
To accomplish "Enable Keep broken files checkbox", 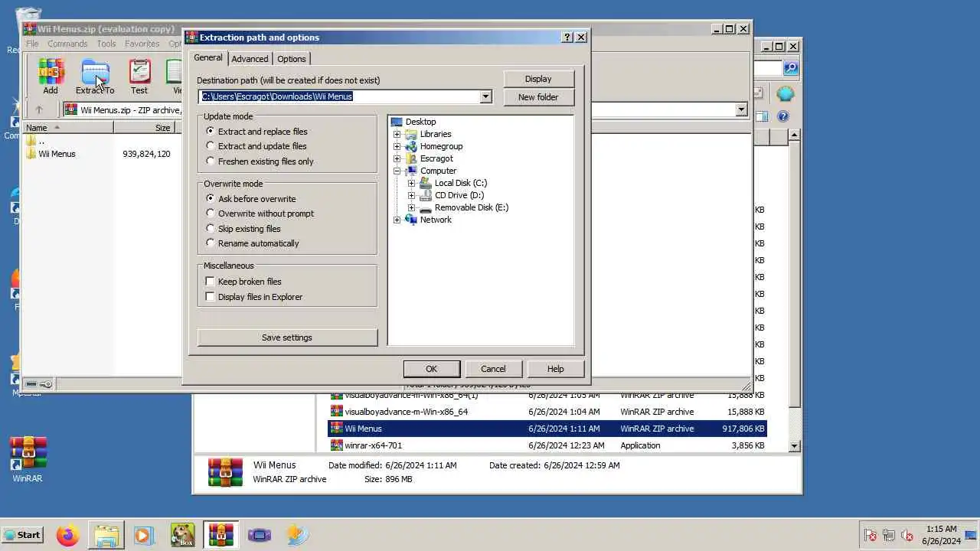I will [211, 282].
